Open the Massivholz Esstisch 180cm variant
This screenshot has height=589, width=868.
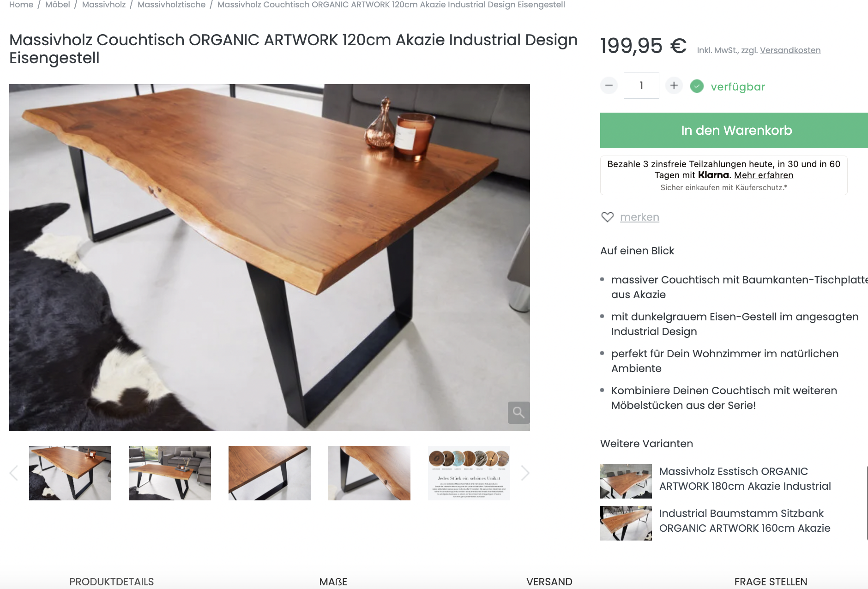pyautogui.click(x=745, y=479)
